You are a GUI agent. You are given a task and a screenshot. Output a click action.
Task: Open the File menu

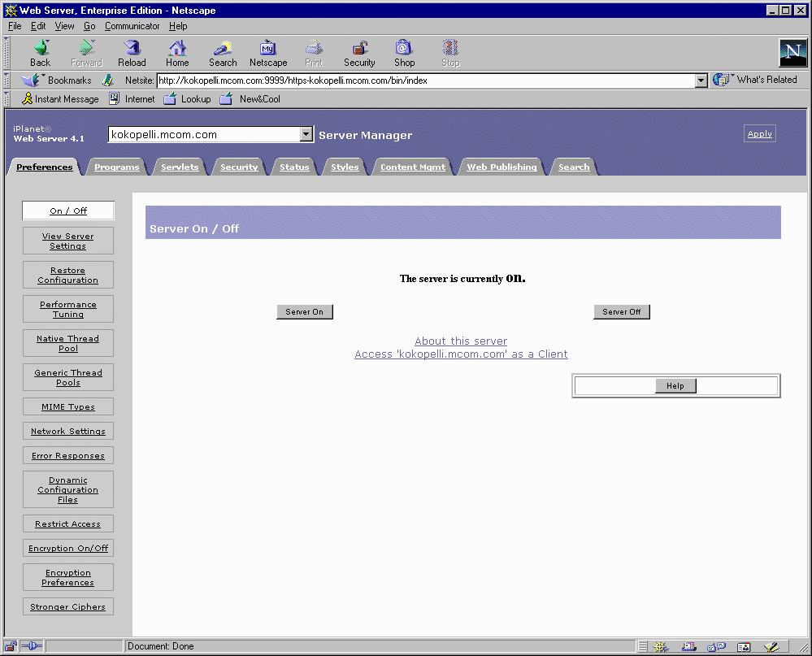pos(15,26)
